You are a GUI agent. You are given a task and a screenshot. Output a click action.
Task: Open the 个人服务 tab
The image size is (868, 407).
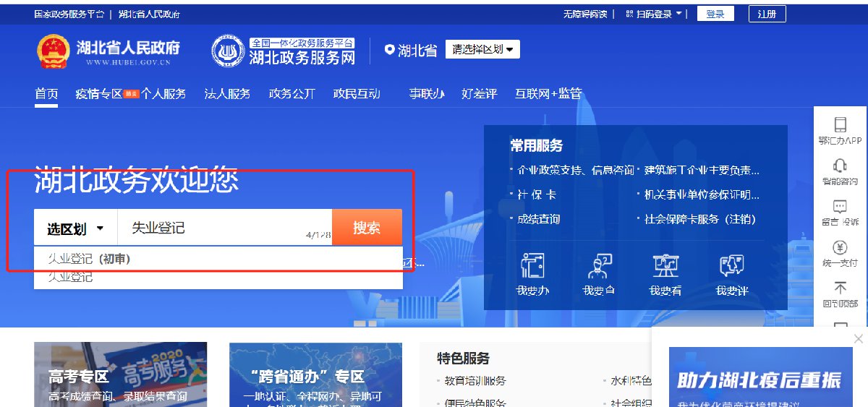click(163, 93)
